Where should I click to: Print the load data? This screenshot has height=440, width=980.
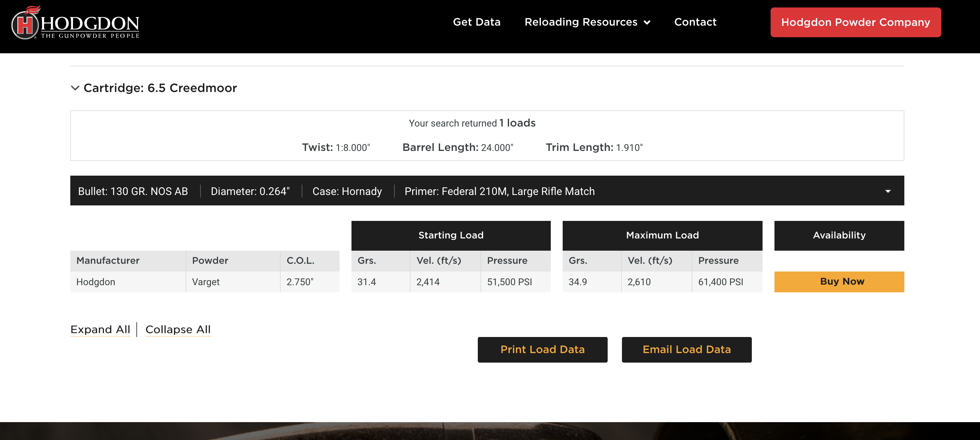pyautogui.click(x=542, y=349)
